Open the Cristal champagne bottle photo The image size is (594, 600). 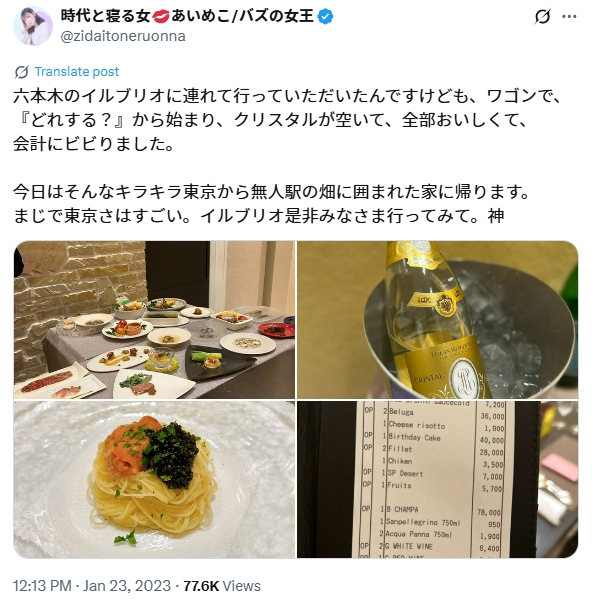pos(437,320)
